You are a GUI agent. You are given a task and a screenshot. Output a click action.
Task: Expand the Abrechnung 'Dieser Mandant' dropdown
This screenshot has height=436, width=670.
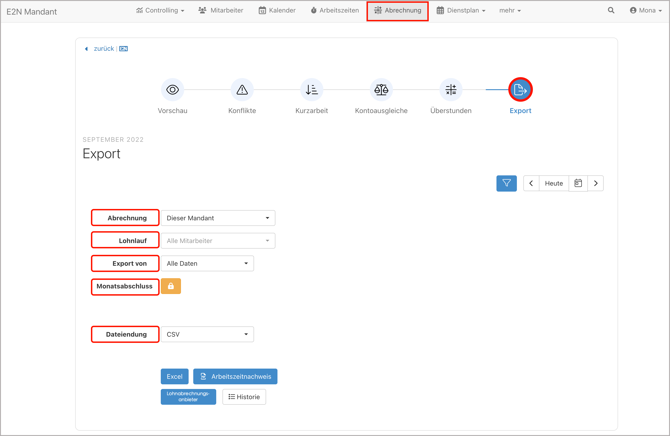pyautogui.click(x=218, y=218)
